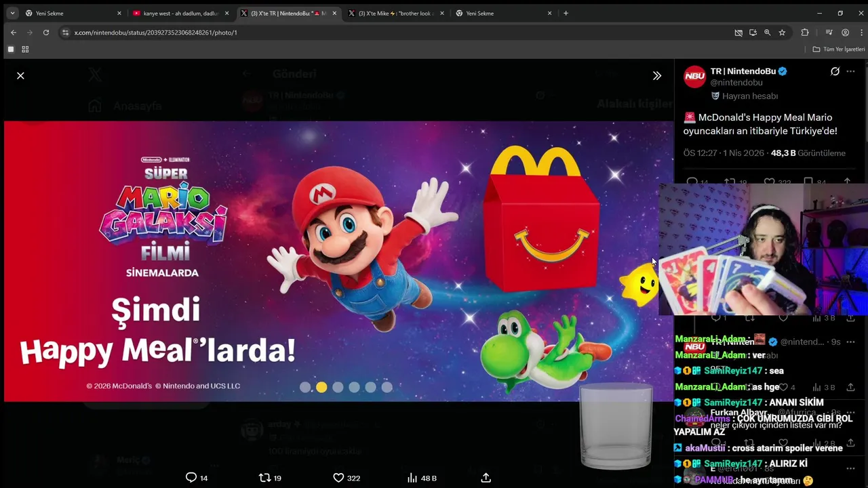Open the Chrome profile icon
The image size is (868, 488).
pos(845,33)
